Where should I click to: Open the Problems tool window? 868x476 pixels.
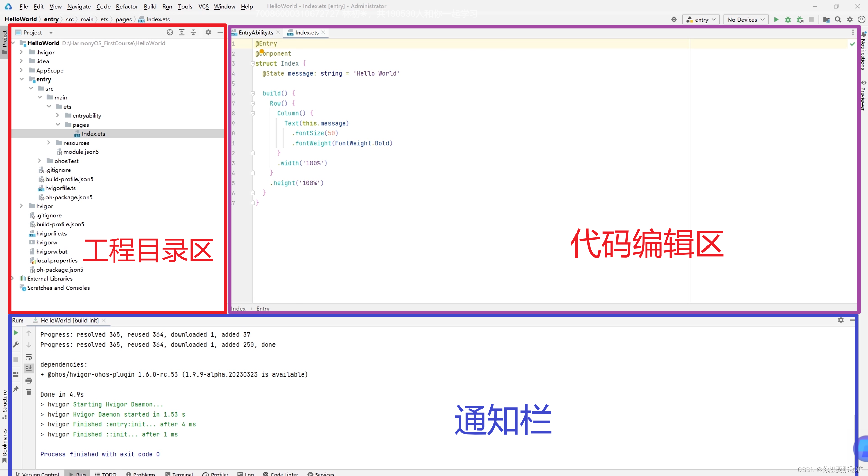(x=141, y=474)
